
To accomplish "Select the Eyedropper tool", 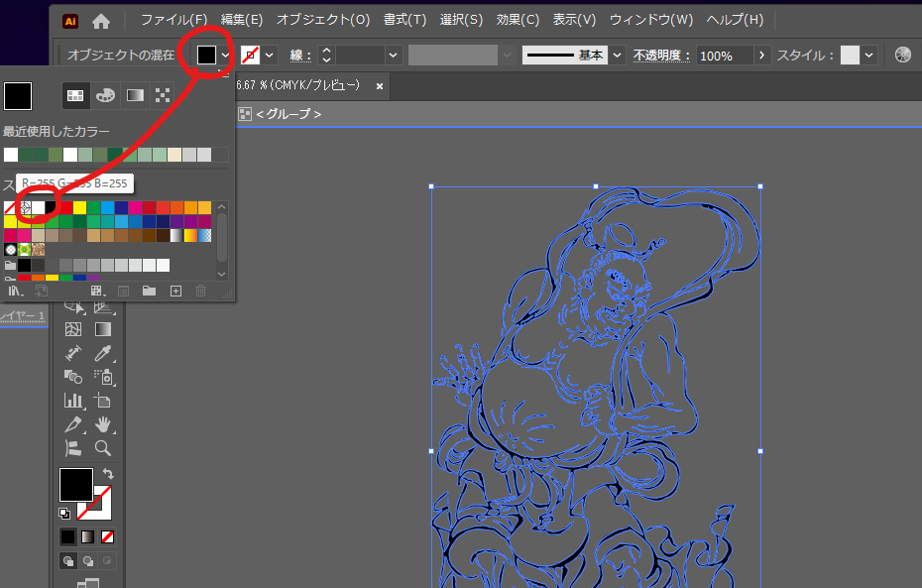I will click(103, 352).
